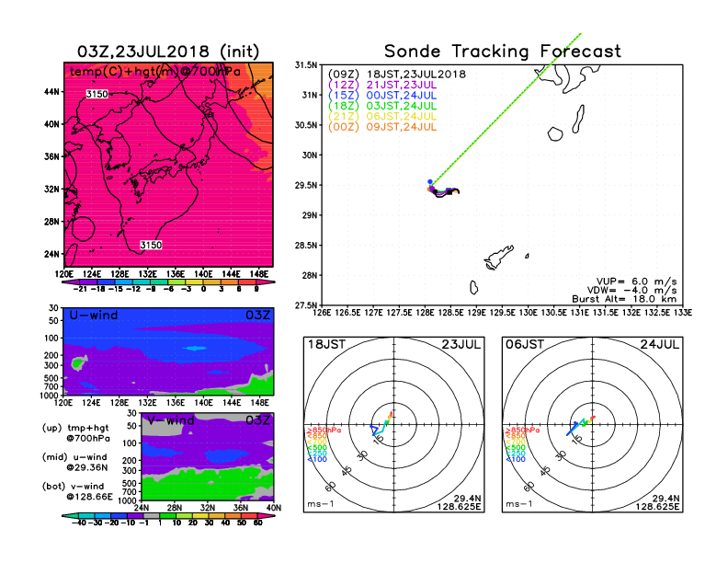Select the blue '(15Z) 00JST,24JUL' legend entry

(x=382, y=96)
